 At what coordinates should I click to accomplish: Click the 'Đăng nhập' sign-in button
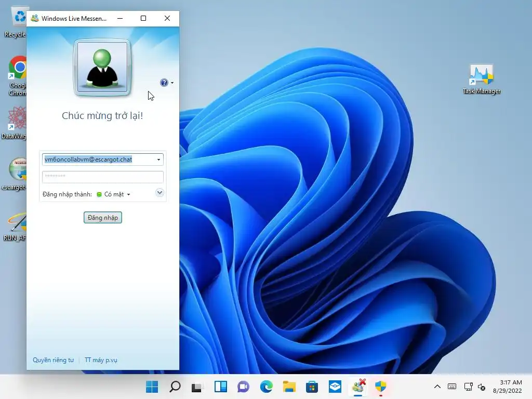103,218
